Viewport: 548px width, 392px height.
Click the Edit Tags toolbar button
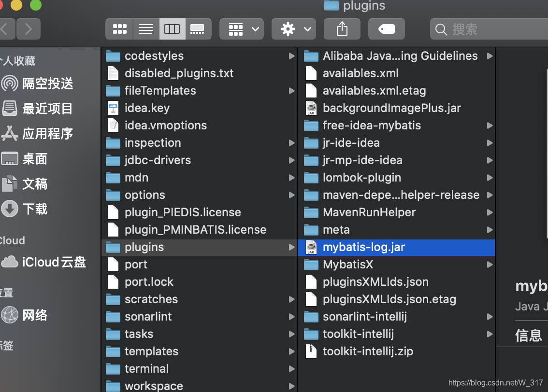point(386,29)
